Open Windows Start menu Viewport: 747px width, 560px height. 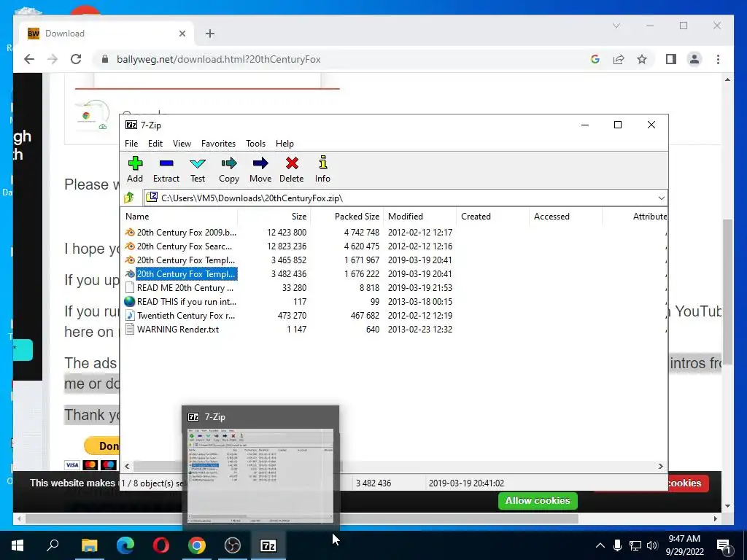coord(18,545)
